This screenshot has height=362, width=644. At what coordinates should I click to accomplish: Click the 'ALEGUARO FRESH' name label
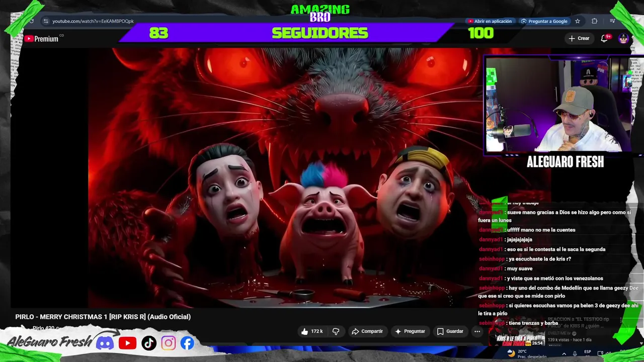tap(565, 162)
